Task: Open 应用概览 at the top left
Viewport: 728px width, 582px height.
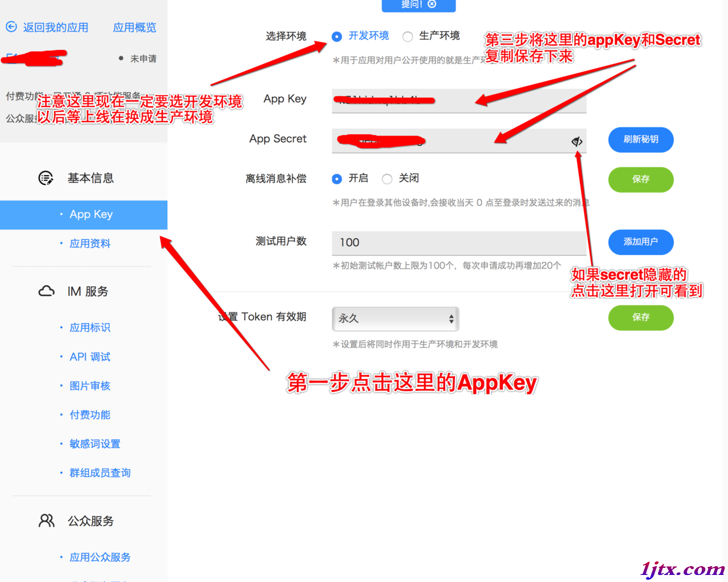Action: point(134,27)
